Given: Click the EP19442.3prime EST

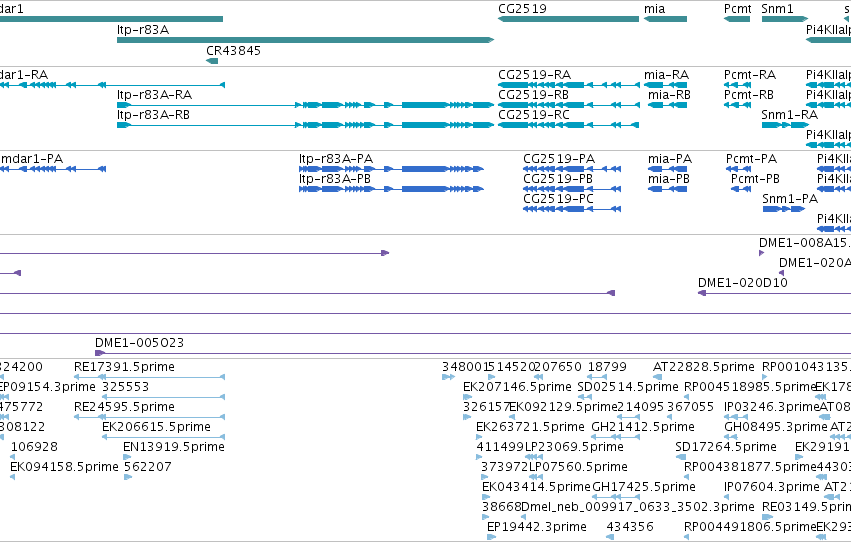Looking at the screenshot, I should click(491, 537).
